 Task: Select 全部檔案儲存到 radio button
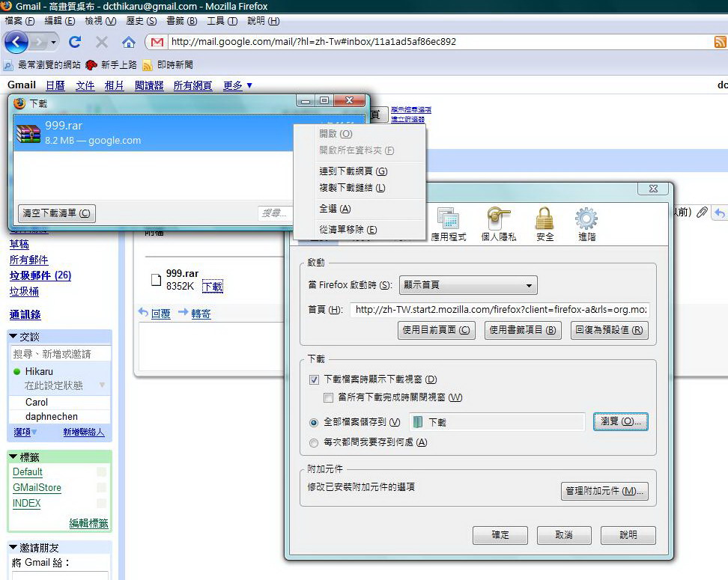pos(314,422)
